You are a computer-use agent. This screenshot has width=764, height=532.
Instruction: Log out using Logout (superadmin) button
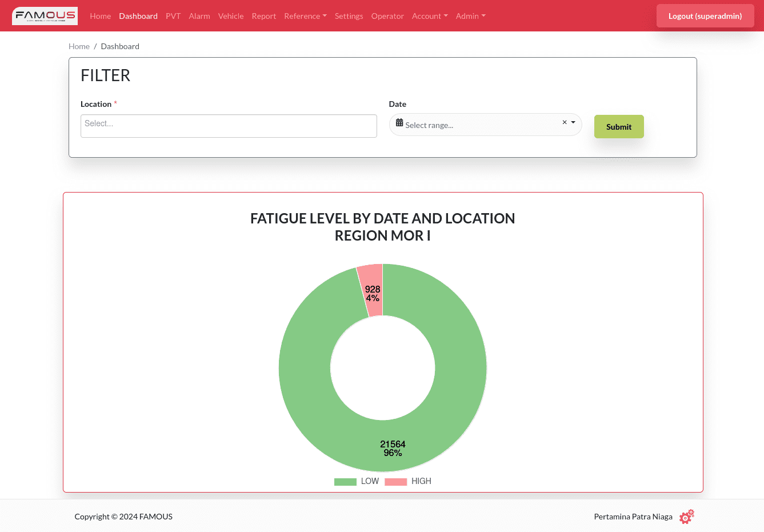click(705, 16)
